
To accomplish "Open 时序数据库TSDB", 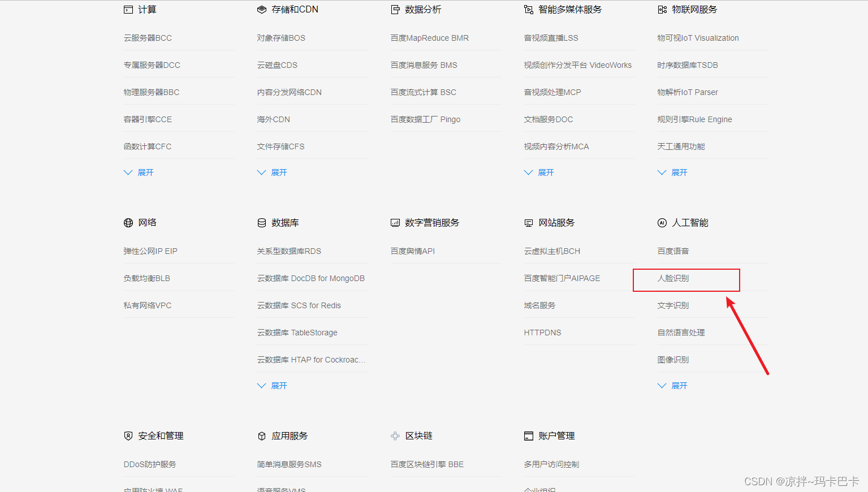I will coord(688,65).
